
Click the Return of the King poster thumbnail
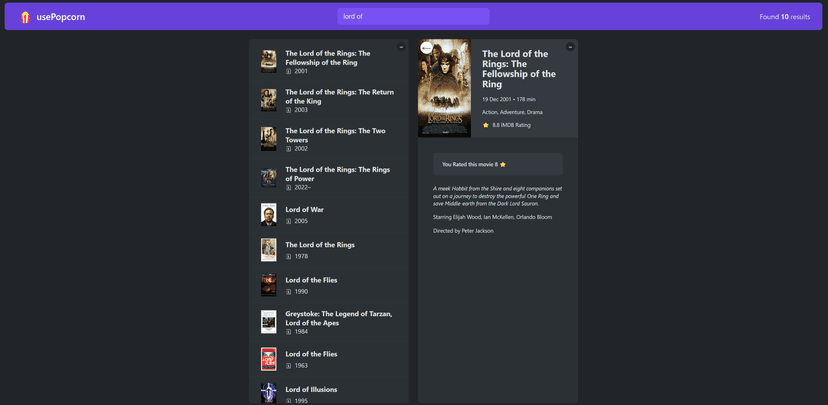click(x=268, y=100)
